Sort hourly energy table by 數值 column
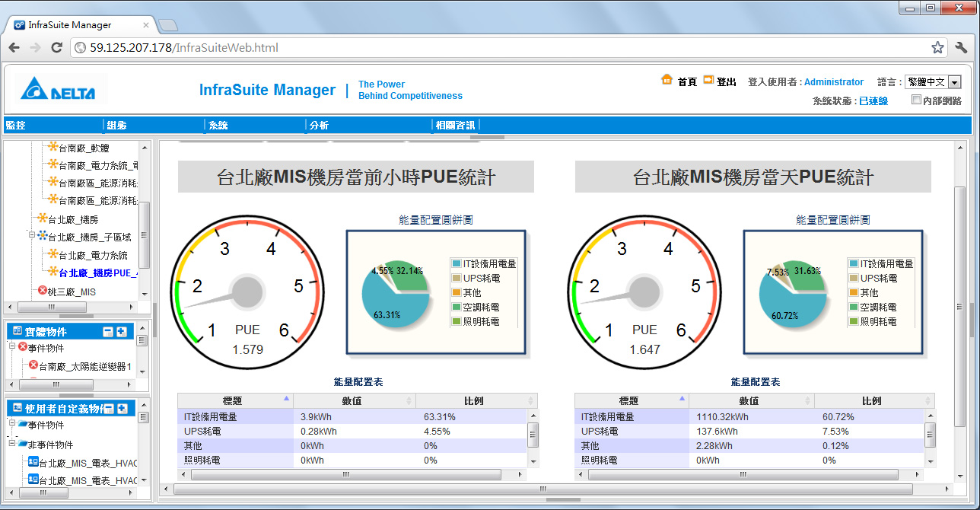The width and height of the screenshot is (980, 510). 355,401
